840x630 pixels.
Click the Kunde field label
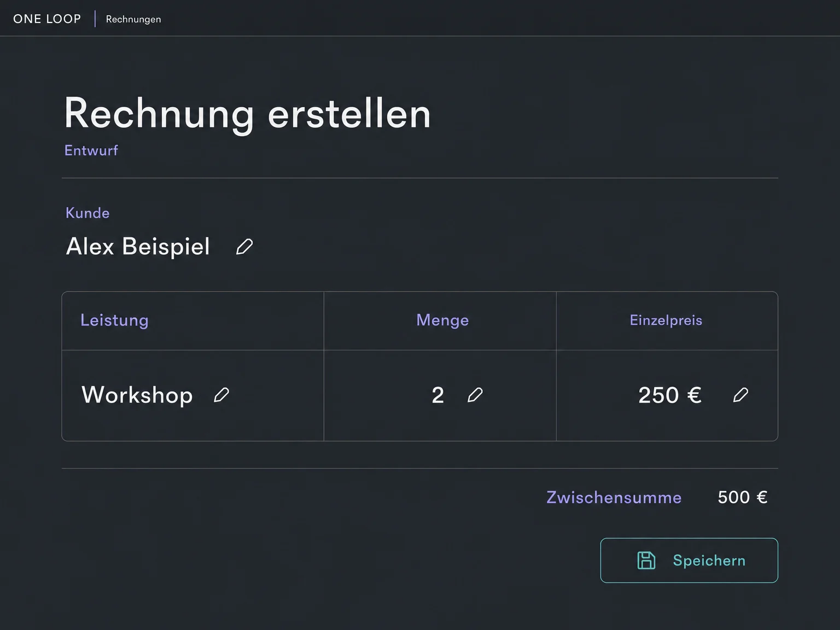(x=87, y=213)
